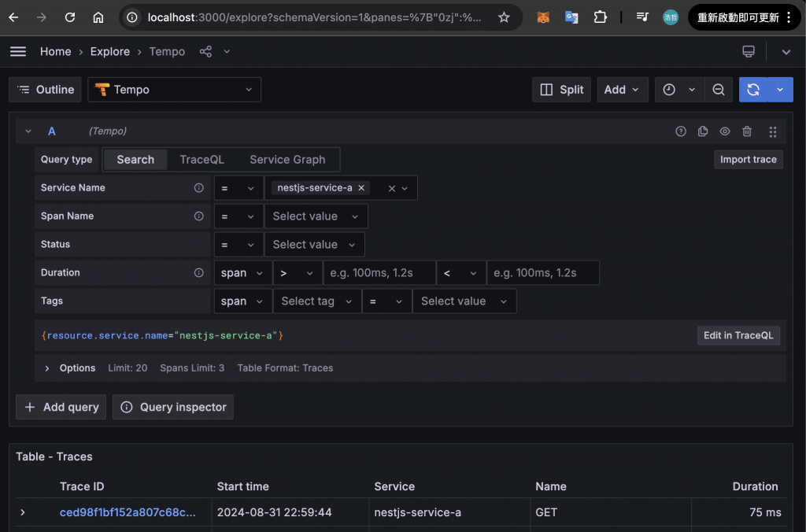Add a new query
806x532 pixels.
click(x=61, y=407)
